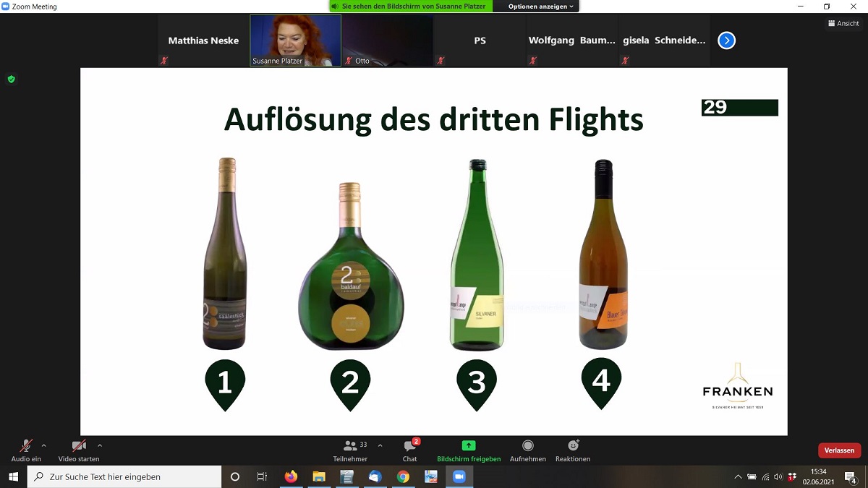This screenshot has height=488, width=868.
Task: Start recording with Aufnehmen
Action: click(x=528, y=450)
